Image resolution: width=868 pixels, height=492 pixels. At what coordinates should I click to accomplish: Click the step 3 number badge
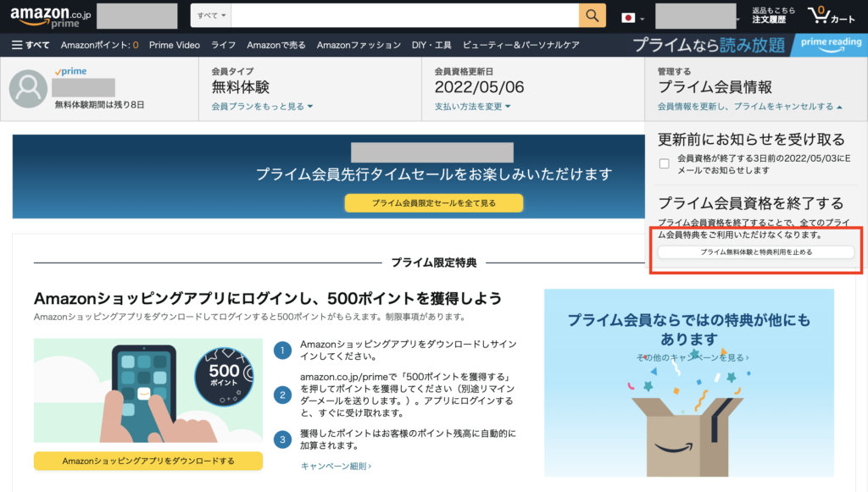[283, 439]
